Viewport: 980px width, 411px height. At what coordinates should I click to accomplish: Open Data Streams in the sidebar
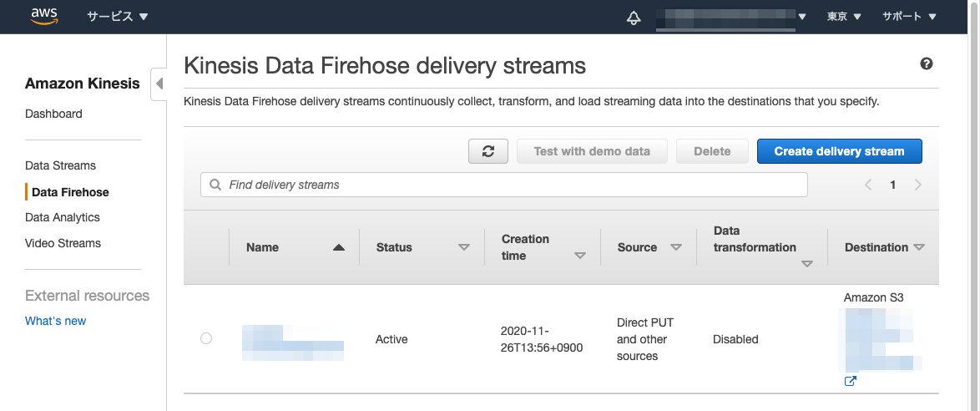[60, 165]
